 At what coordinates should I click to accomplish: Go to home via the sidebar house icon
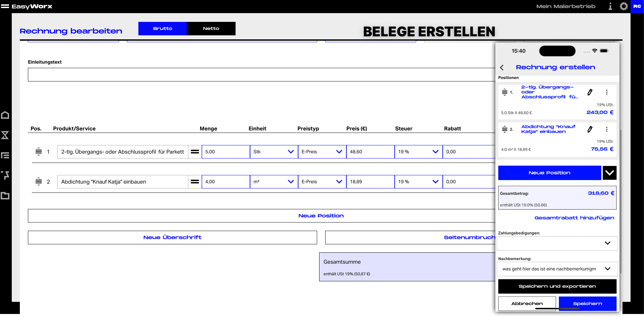pyautogui.click(x=5, y=115)
